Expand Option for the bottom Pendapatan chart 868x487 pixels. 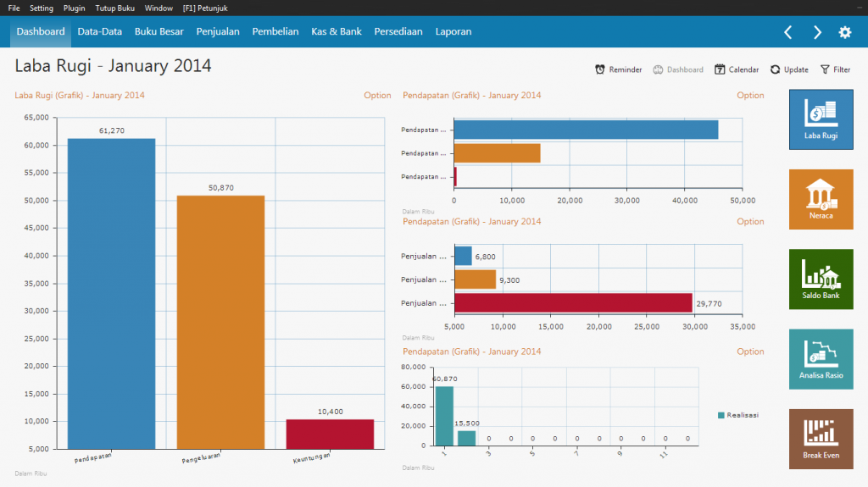point(750,351)
